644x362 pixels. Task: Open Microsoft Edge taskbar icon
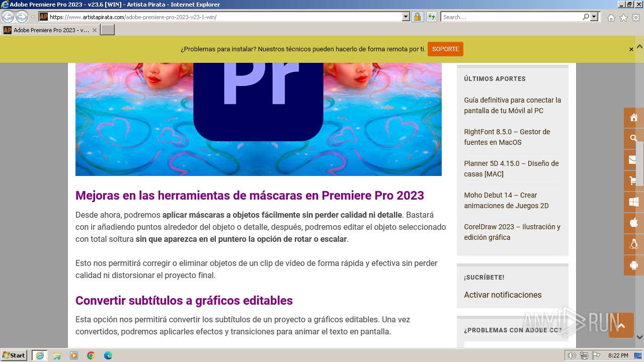[x=108, y=355]
